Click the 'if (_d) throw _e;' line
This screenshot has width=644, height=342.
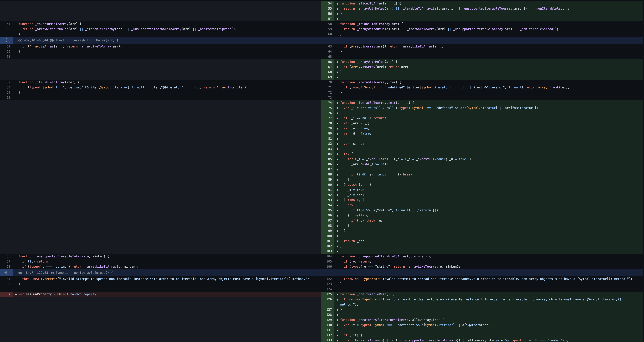pyautogui.click(x=367, y=221)
